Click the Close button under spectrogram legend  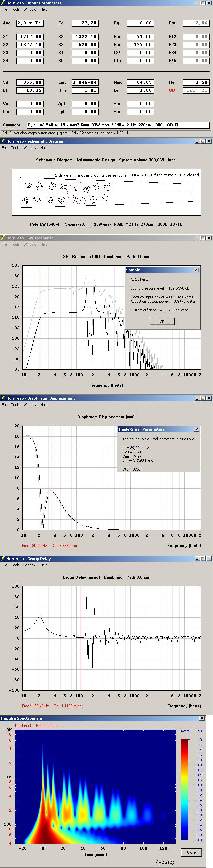pos(191,852)
